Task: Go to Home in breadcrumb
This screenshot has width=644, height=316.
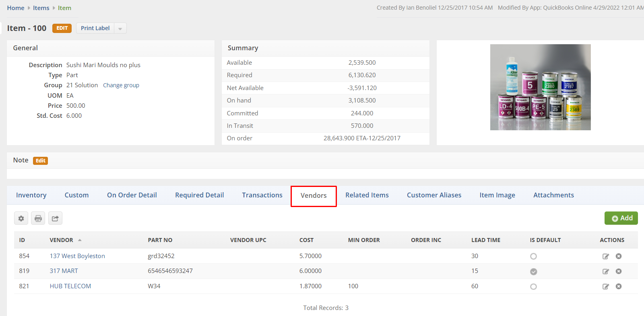Action: point(16,8)
